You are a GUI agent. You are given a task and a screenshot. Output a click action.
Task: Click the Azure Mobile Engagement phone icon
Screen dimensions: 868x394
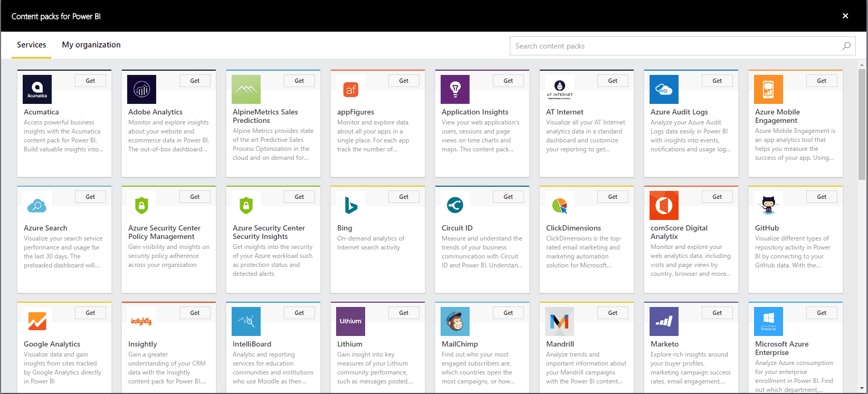click(768, 89)
